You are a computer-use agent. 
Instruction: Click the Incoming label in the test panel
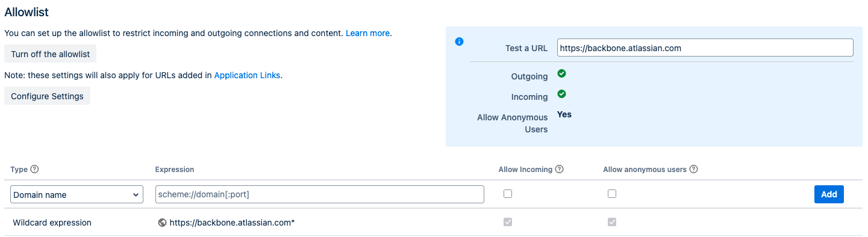pos(529,97)
